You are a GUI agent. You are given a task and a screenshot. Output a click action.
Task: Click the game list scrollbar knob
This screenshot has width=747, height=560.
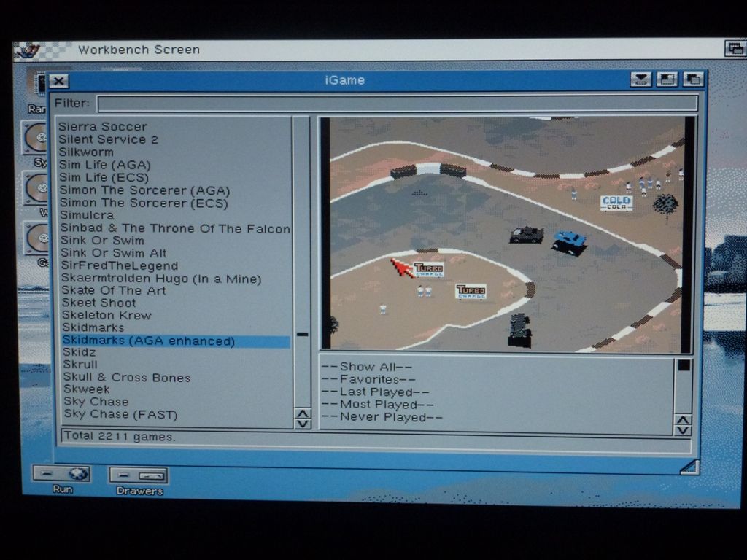303,334
